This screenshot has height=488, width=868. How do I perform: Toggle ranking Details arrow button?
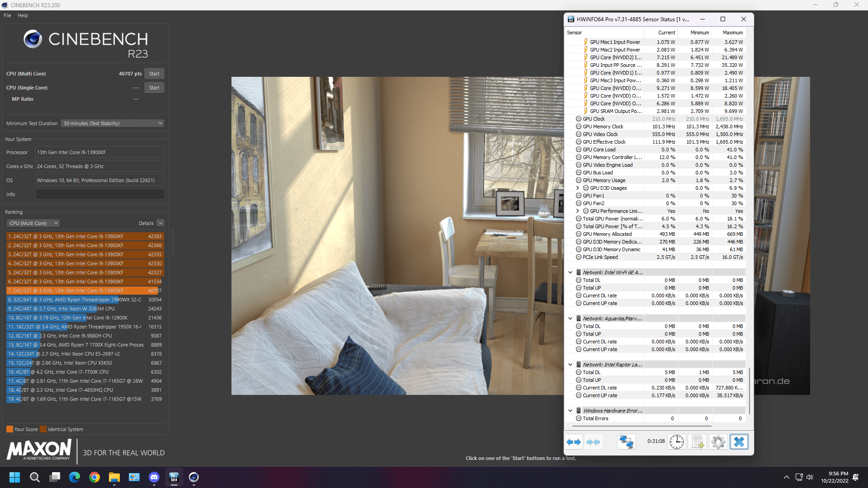160,223
